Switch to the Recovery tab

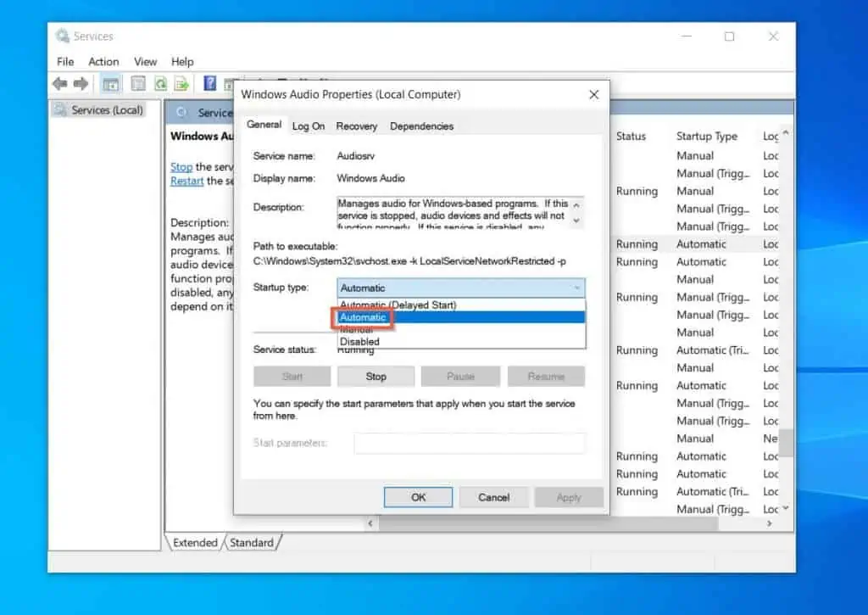(357, 126)
